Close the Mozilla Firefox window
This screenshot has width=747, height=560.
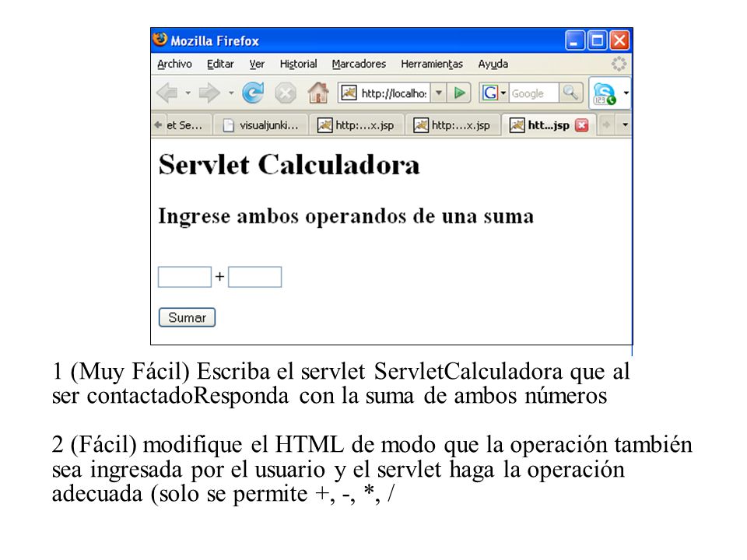[619, 40]
